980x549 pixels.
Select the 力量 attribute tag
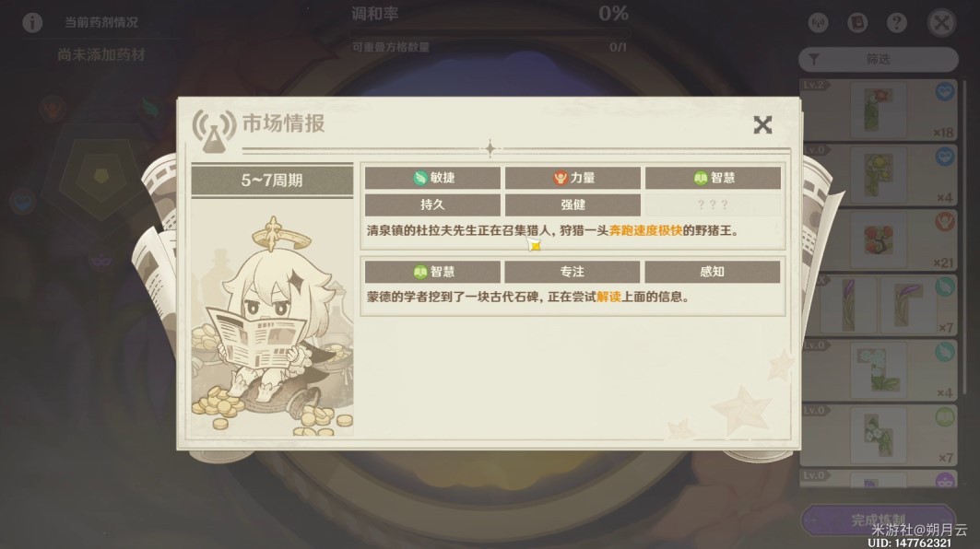click(x=573, y=178)
